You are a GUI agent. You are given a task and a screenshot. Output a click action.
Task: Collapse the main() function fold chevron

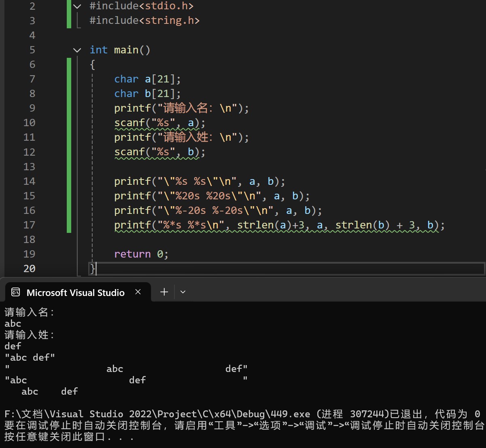tap(77, 50)
